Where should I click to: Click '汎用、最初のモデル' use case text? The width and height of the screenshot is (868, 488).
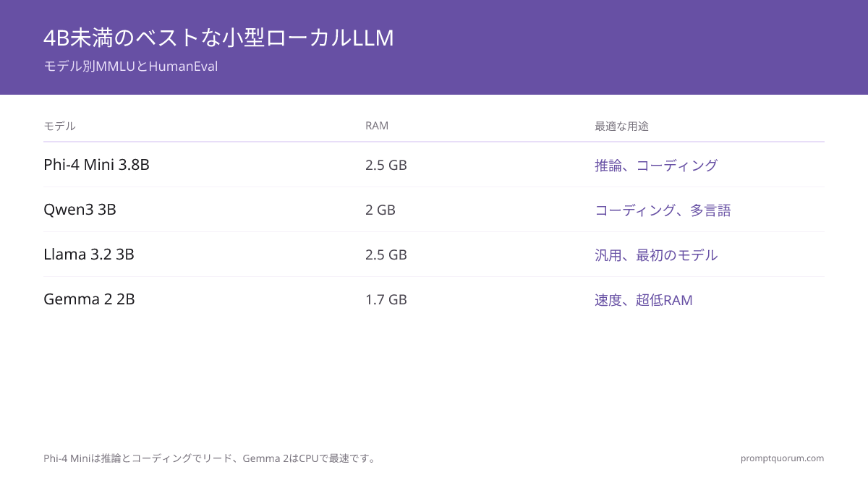point(656,255)
